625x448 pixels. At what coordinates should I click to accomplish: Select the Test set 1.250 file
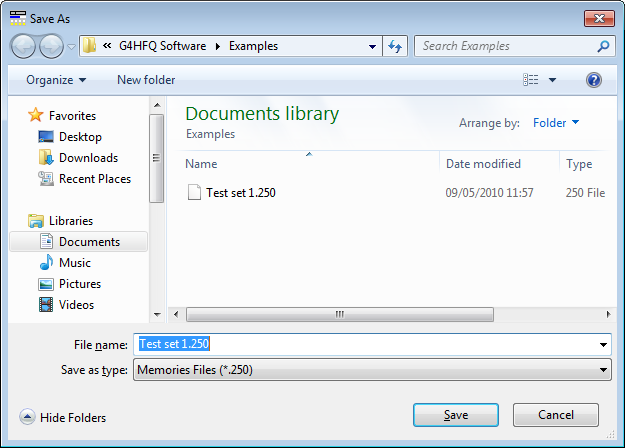point(240,193)
